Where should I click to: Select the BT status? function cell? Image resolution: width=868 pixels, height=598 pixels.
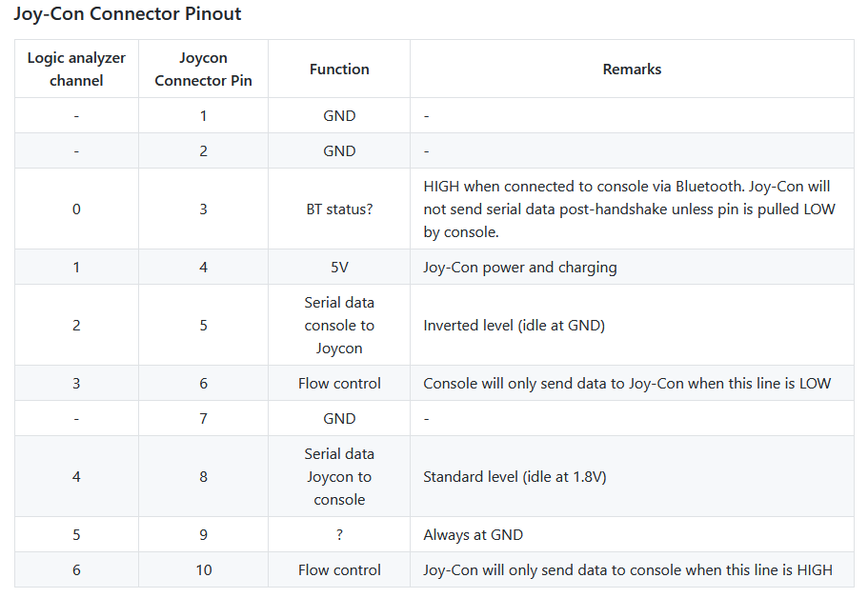339,209
